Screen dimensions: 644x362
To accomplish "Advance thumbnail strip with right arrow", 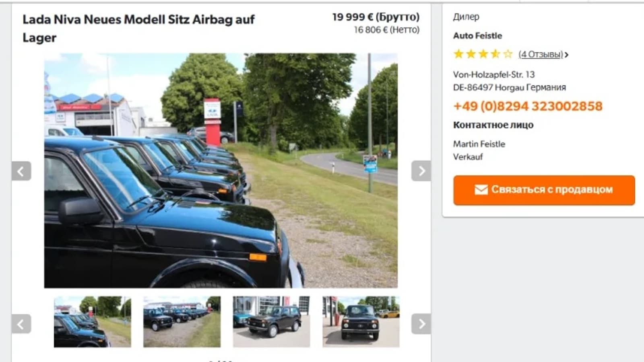I will pos(421,324).
